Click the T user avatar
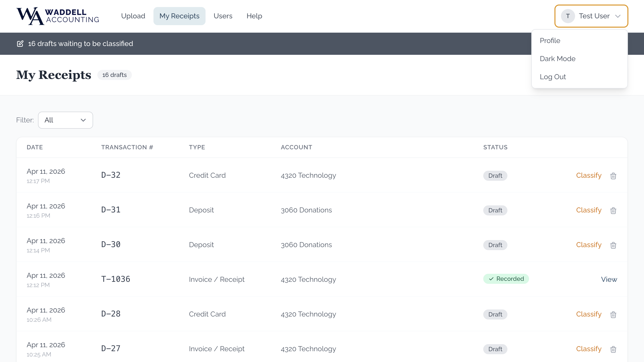The width and height of the screenshot is (644, 362). click(x=568, y=16)
